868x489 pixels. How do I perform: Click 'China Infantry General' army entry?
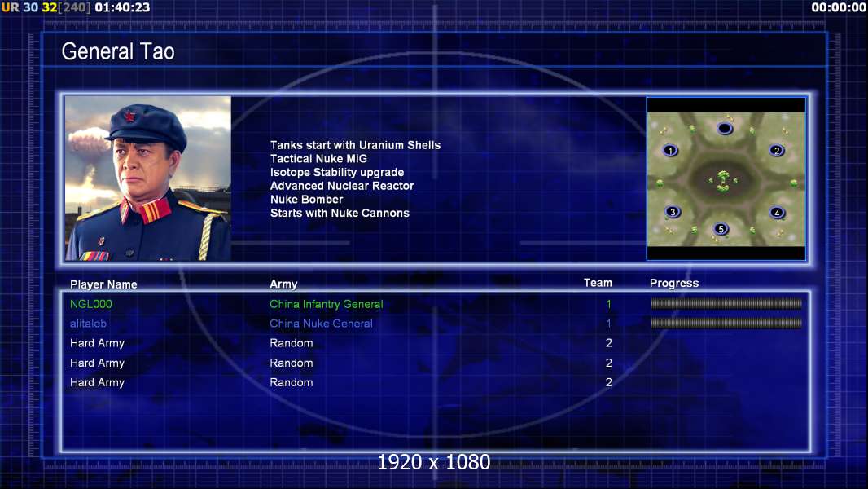(x=327, y=304)
